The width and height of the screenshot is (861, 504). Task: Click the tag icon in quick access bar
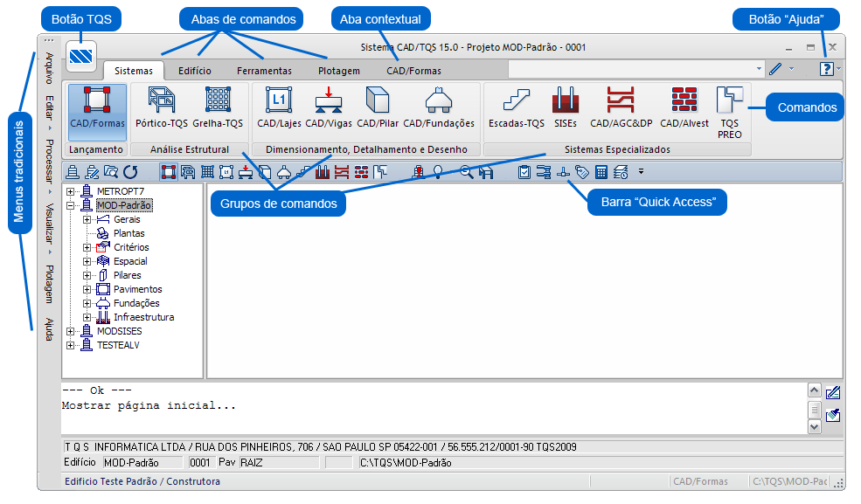pos(582,173)
